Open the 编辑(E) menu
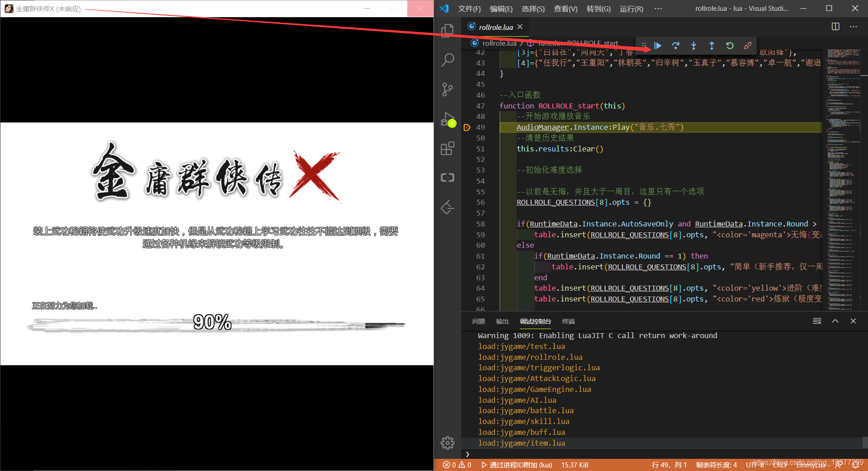 coord(501,9)
